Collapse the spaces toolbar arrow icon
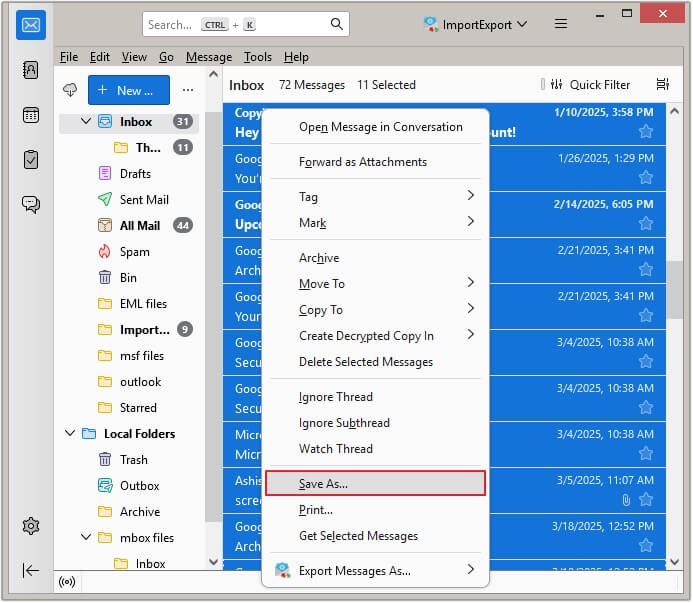 [x=30, y=570]
